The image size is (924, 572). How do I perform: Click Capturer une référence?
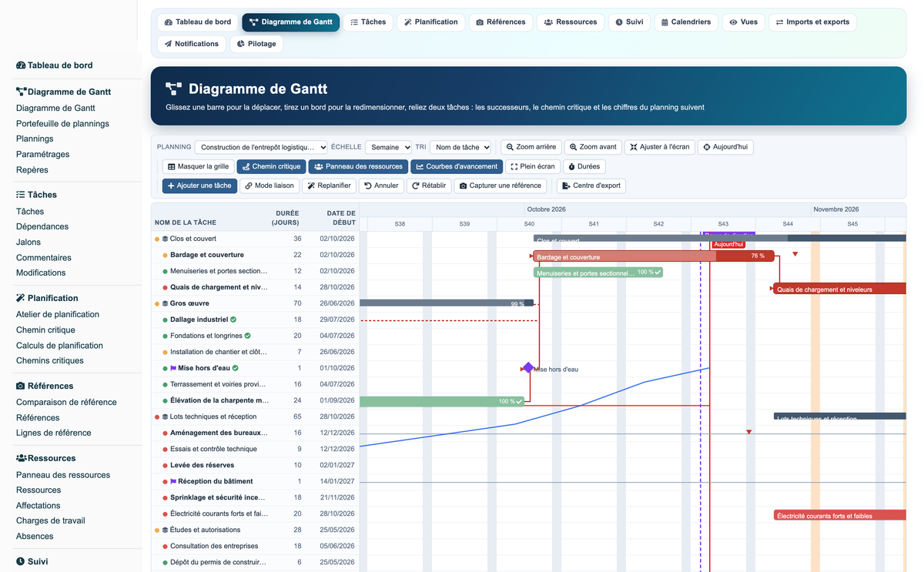coord(500,186)
